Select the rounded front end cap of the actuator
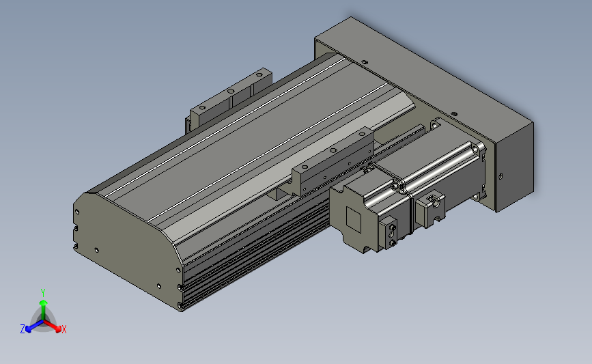This screenshot has height=364, width=592. (x=128, y=251)
